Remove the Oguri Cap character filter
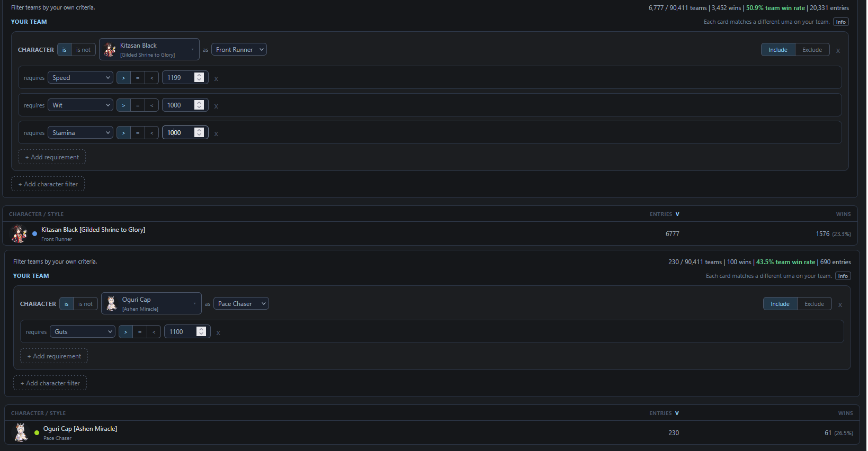 [x=840, y=305]
